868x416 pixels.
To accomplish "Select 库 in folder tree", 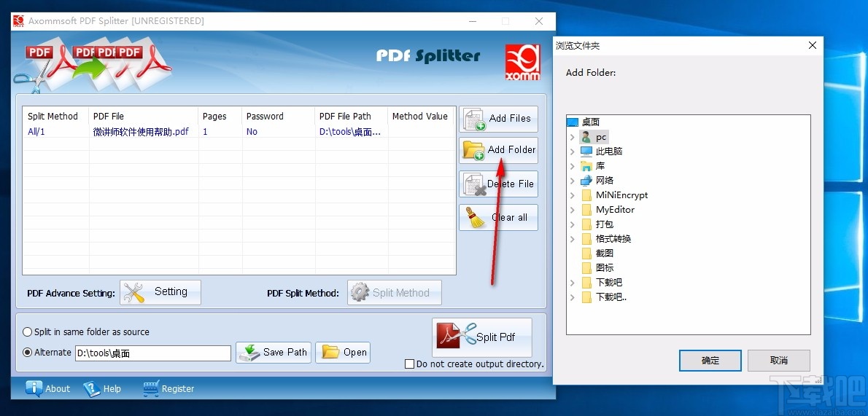I will [600, 166].
